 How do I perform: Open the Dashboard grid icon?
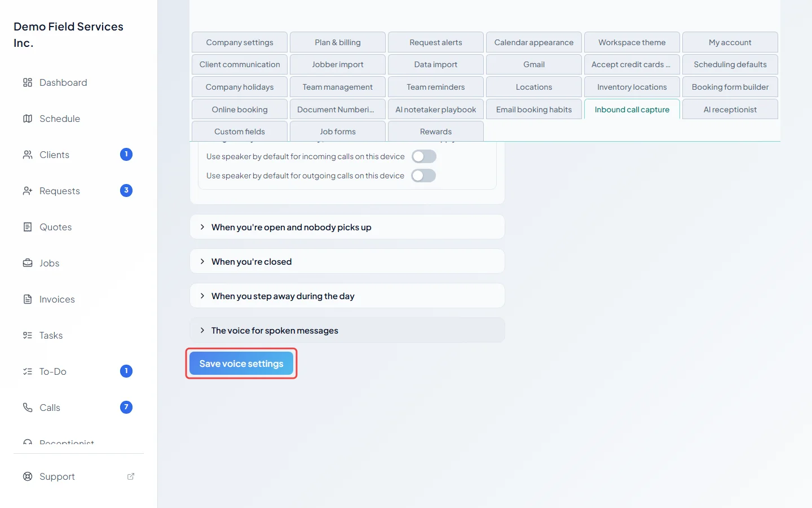tap(28, 82)
